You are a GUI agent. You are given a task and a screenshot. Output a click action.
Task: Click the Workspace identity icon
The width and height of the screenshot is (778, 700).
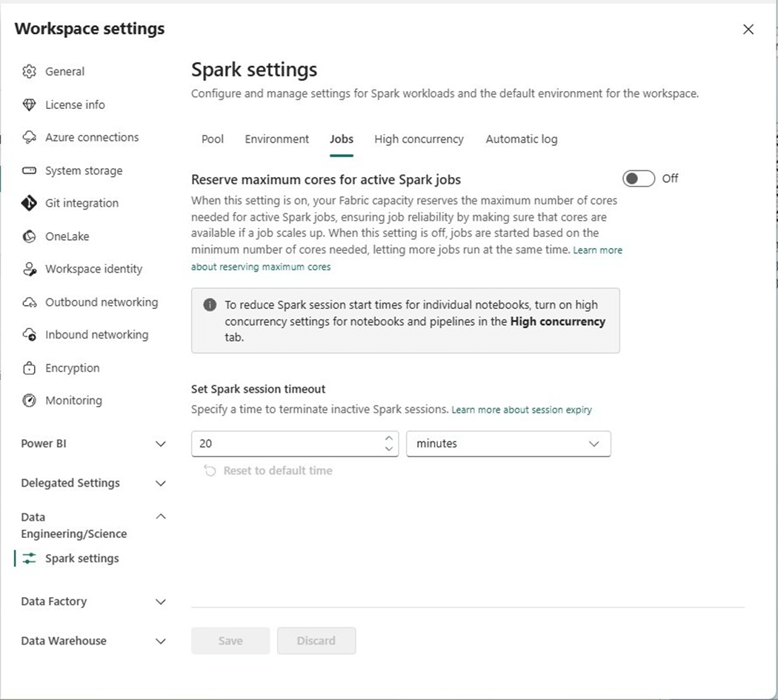(30, 270)
